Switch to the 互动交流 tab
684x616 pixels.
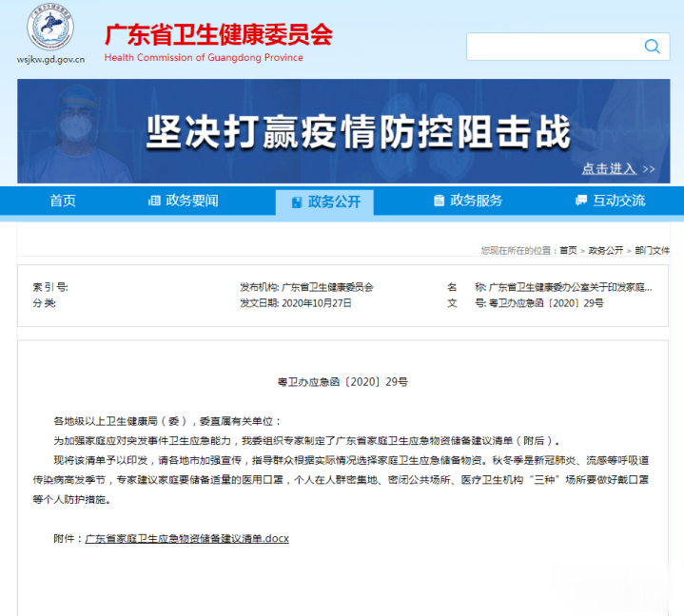pyautogui.click(x=618, y=201)
